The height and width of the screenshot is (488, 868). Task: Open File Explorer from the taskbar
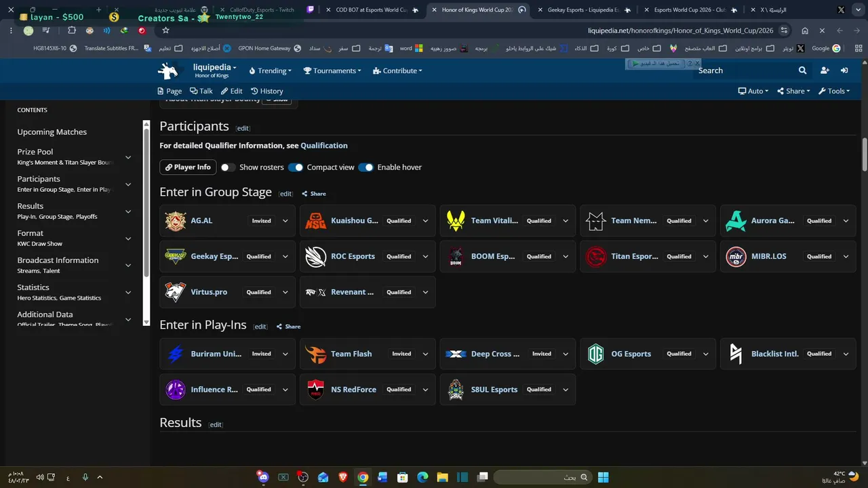pos(442,477)
